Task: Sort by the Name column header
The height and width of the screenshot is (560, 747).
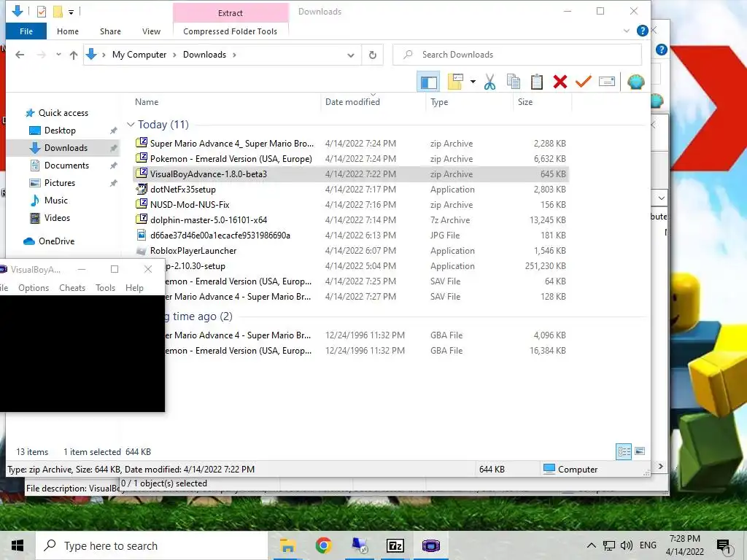Action: (x=146, y=102)
